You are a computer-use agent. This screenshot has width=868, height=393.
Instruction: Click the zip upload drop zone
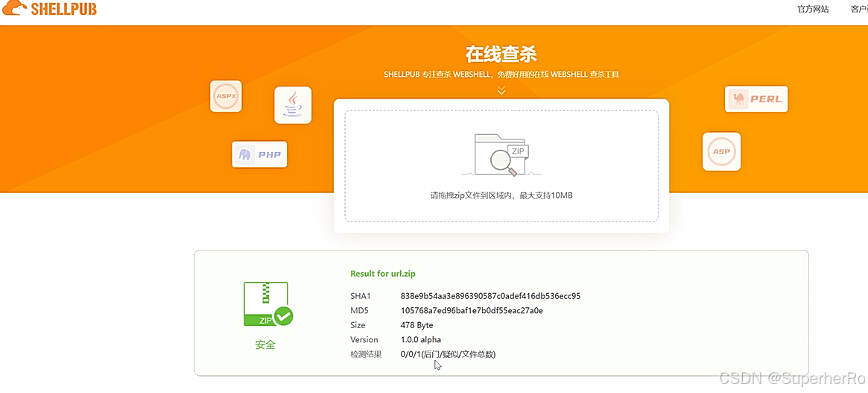[x=501, y=166]
